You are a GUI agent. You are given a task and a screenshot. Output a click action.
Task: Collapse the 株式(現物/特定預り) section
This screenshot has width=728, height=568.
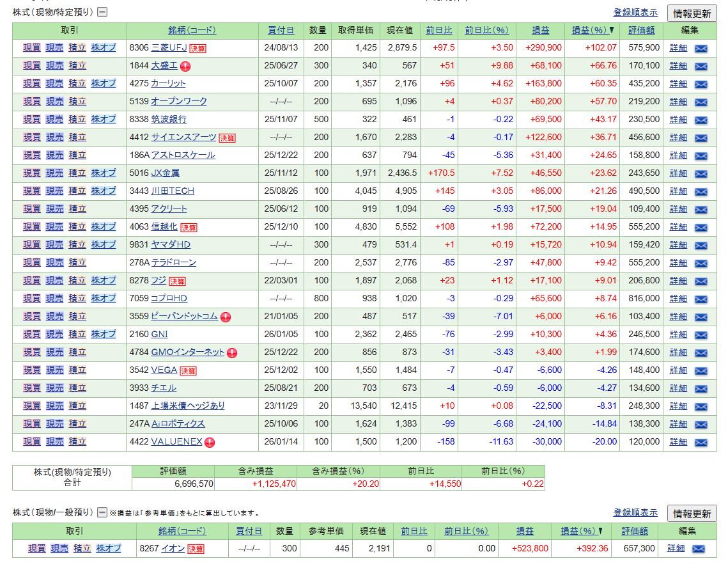(x=102, y=12)
